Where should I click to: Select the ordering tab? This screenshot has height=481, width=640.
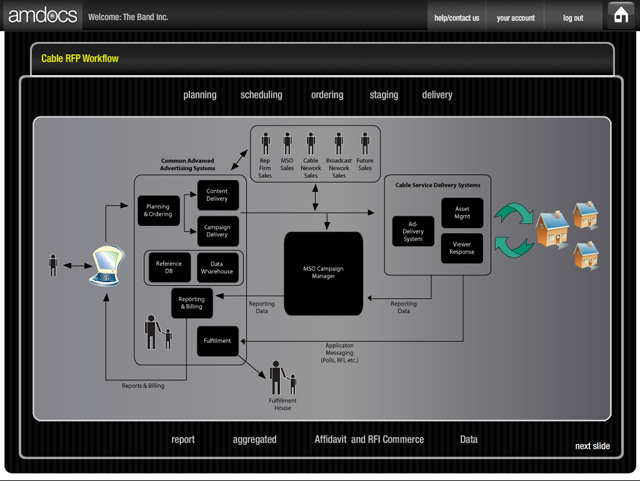(327, 95)
